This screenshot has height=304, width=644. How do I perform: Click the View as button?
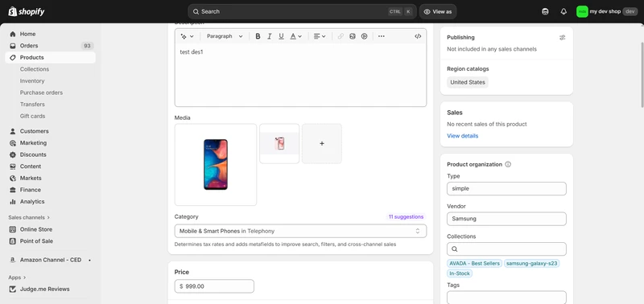(438, 11)
